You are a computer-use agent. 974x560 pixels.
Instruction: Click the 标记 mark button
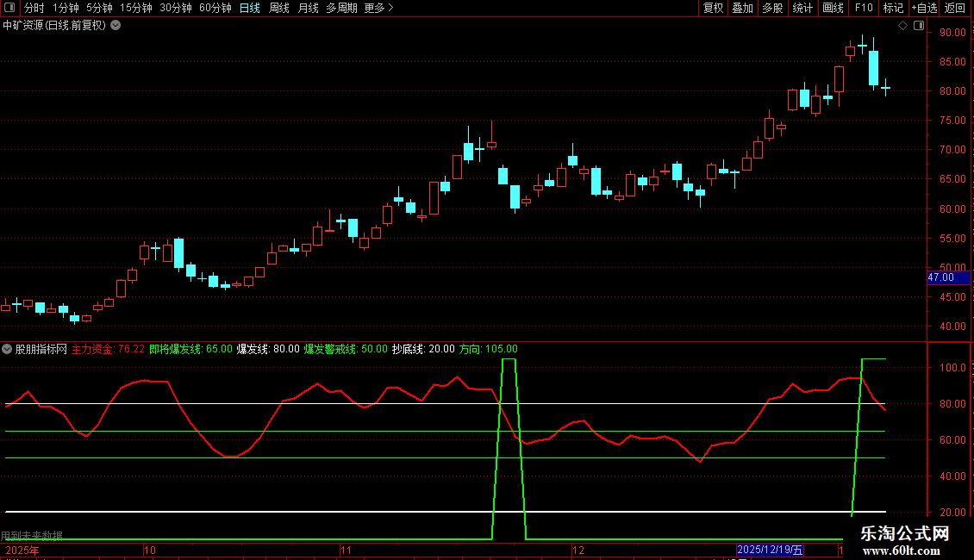(893, 8)
